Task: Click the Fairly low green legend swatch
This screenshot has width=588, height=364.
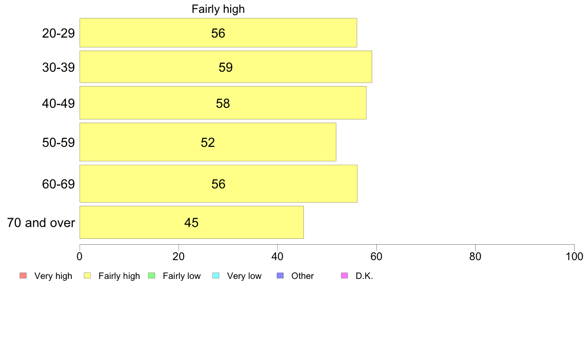Action: pyautogui.click(x=151, y=275)
